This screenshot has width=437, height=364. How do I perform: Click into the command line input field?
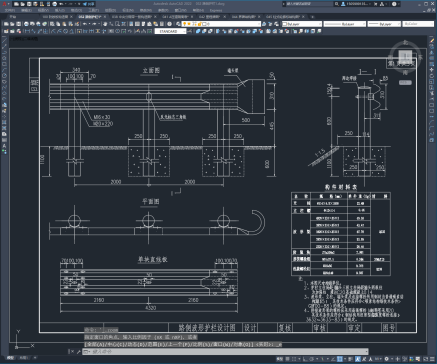225,351
